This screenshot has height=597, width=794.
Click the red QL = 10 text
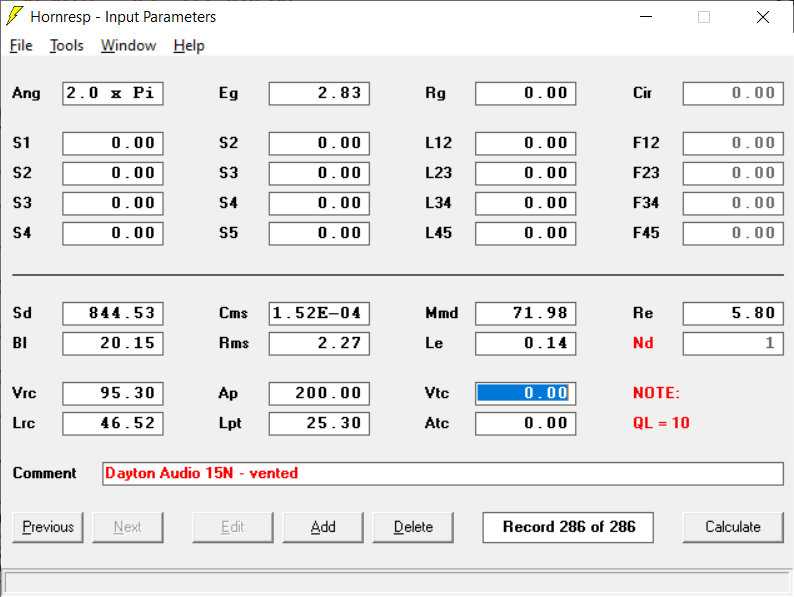point(661,423)
